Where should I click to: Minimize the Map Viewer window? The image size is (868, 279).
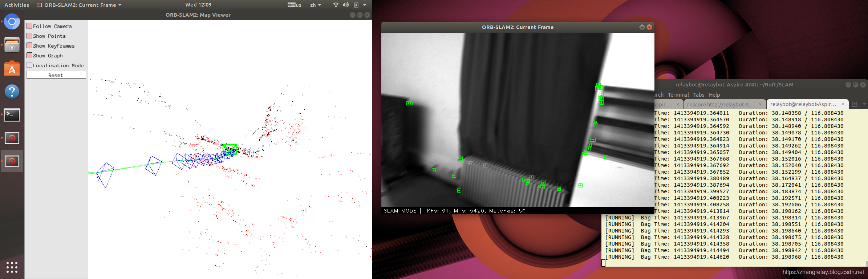[x=352, y=15]
